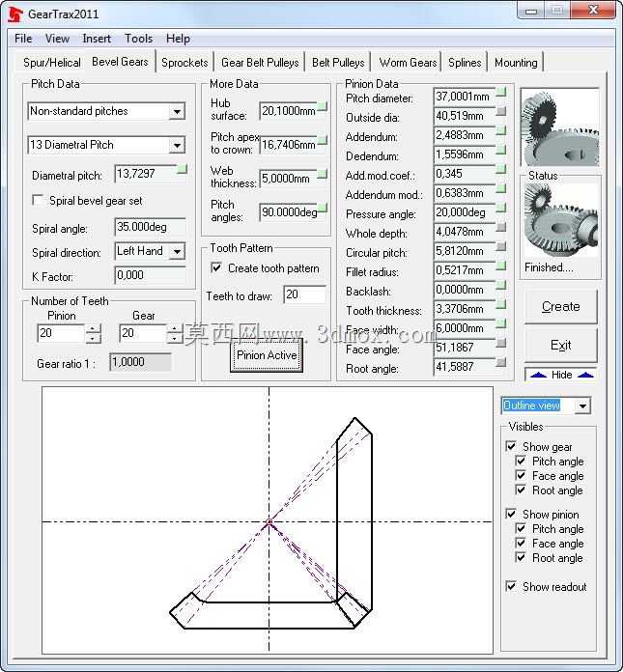Click green indicator in Pitch apex to crown field
Image resolution: width=623 pixels, height=672 pixels.
pos(322,140)
